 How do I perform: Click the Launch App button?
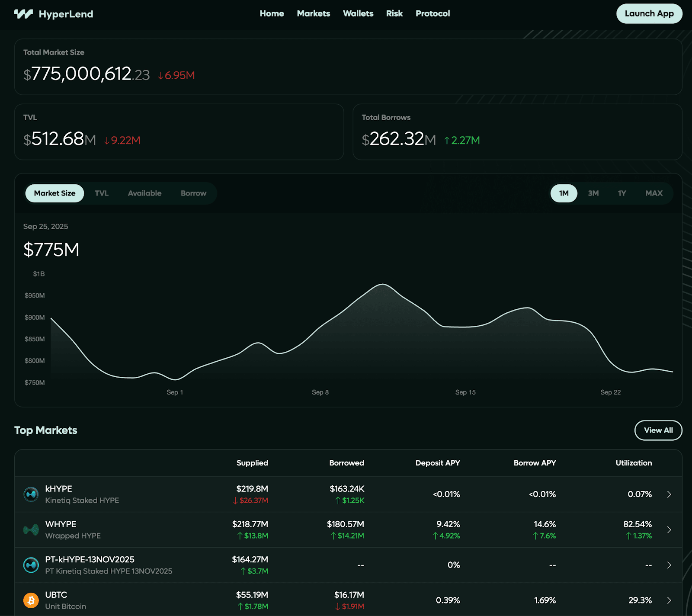tap(649, 13)
